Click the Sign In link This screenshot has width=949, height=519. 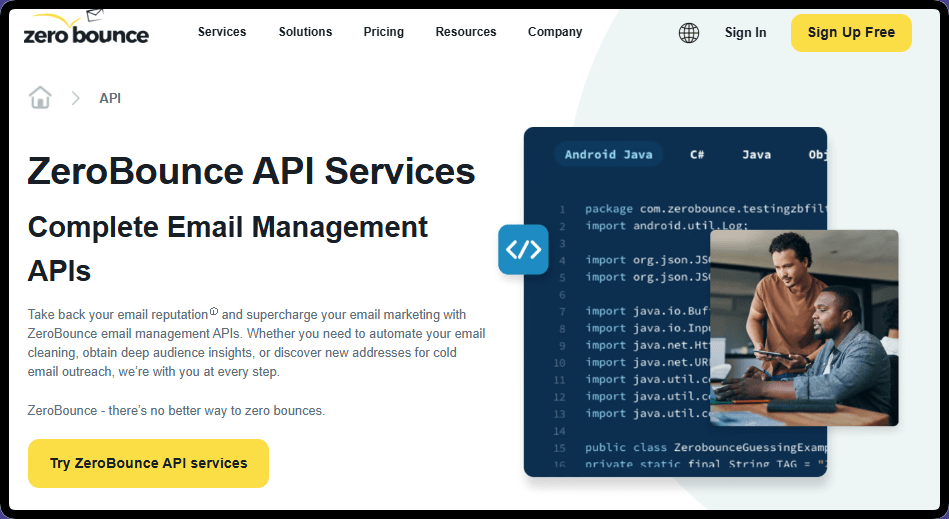pyautogui.click(x=746, y=33)
